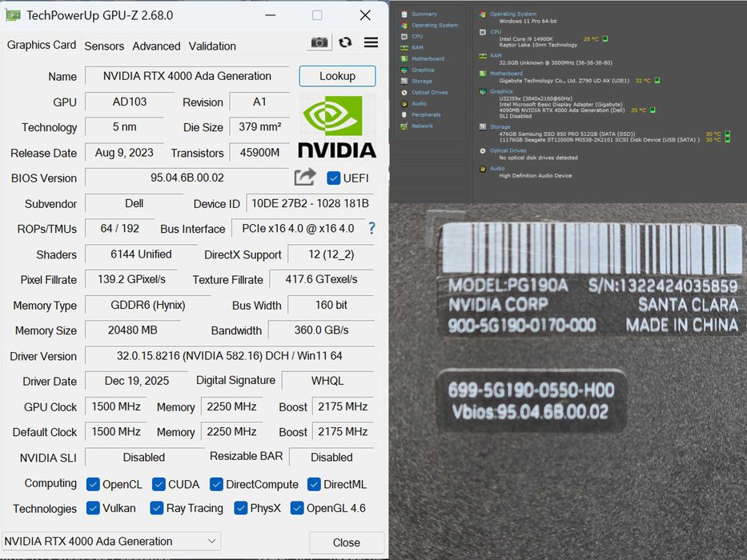
Task: Toggle the Vulkan checkbox
Action: point(93,508)
